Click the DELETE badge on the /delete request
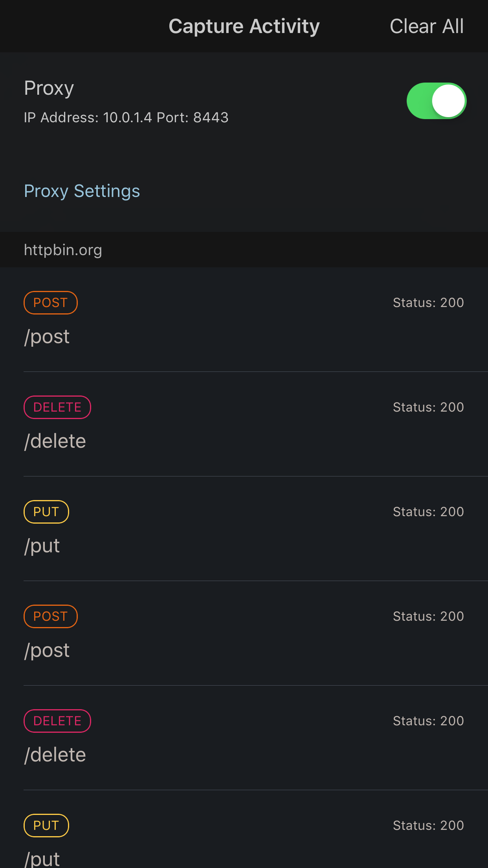This screenshot has height=868, width=488. pos(57,407)
